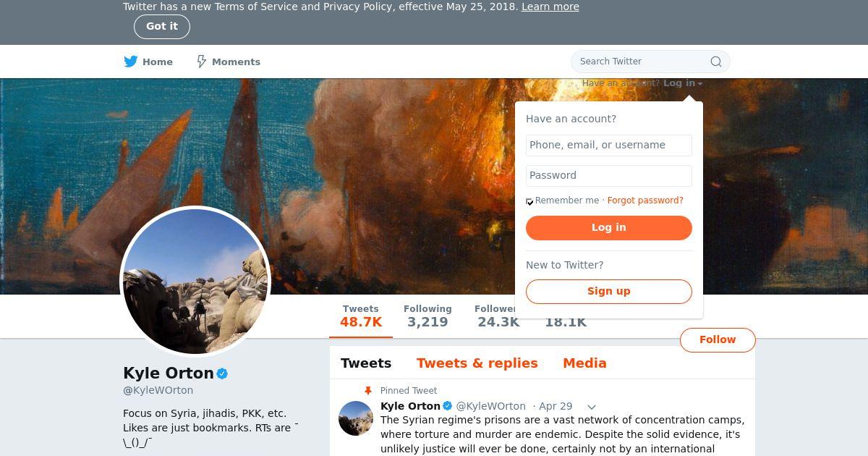Screen dimensions: 868x456
Task: Open the pinned tweet's small author avatar
Action: (x=356, y=418)
